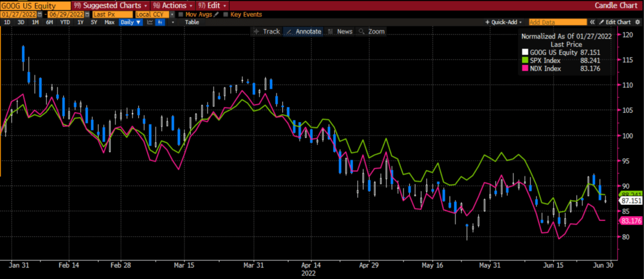644x279 pixels.
Task: Open the Quick-Add dropdown
Action: 503,22
